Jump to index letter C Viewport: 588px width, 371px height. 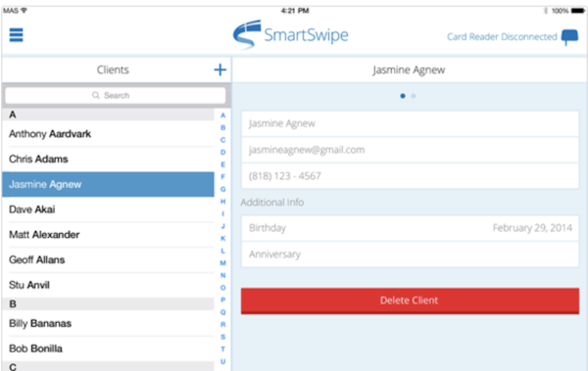222,140
